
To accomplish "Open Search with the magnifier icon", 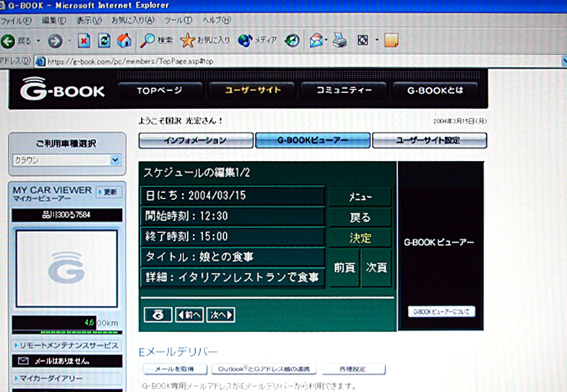I will coord(147,41).
